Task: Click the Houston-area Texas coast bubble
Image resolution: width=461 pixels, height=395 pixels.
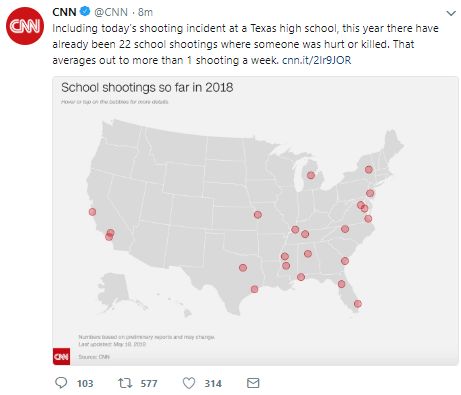Action: [254, 289]
